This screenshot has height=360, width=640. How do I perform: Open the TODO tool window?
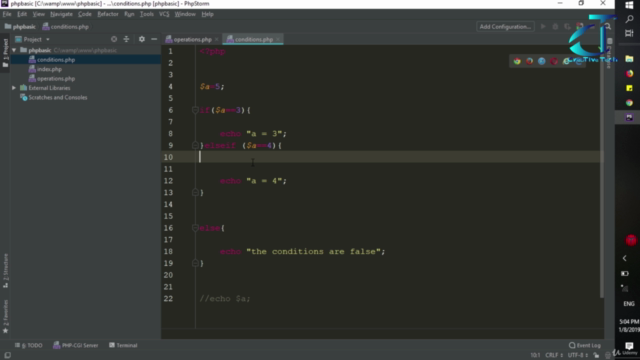[29, 345]
